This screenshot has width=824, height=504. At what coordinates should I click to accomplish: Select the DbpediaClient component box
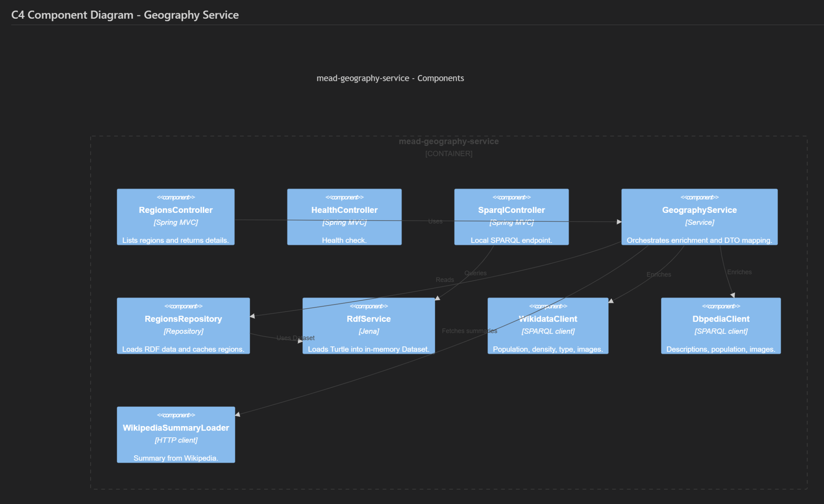point(721,326)
